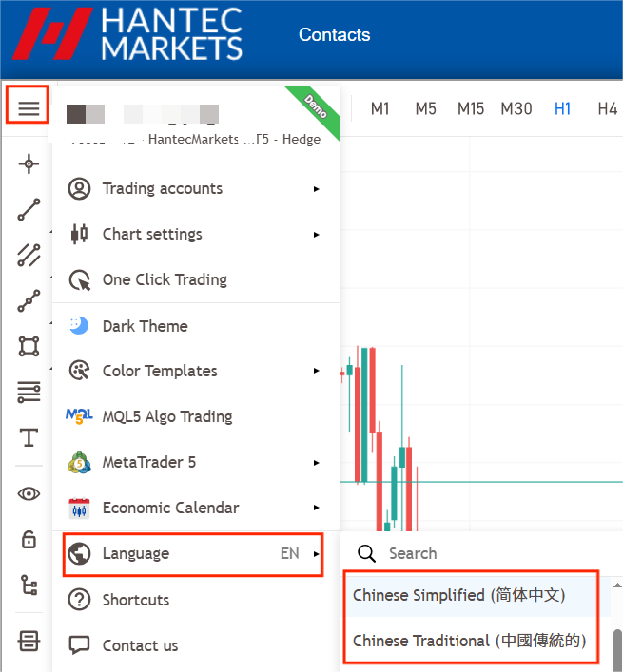The image size is (623, 672).
Task: Click the Contact us speech bubble icon
Action: [79, 645]
